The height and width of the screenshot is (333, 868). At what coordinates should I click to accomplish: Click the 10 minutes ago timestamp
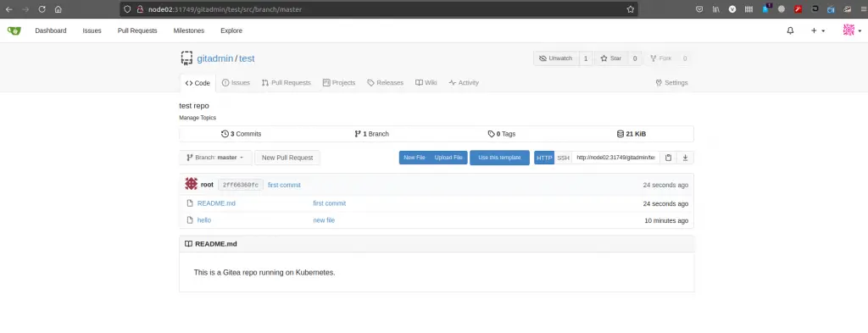[666, 220]
